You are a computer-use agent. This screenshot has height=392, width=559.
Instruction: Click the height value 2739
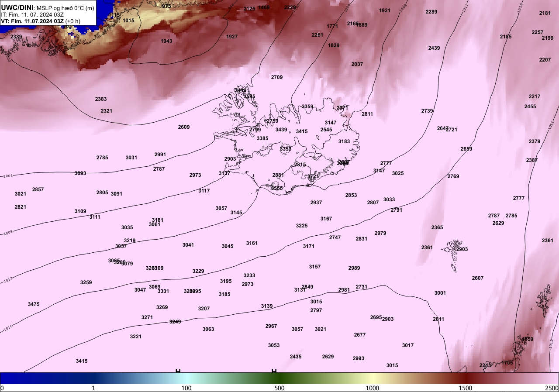click(x=427, y=111)
